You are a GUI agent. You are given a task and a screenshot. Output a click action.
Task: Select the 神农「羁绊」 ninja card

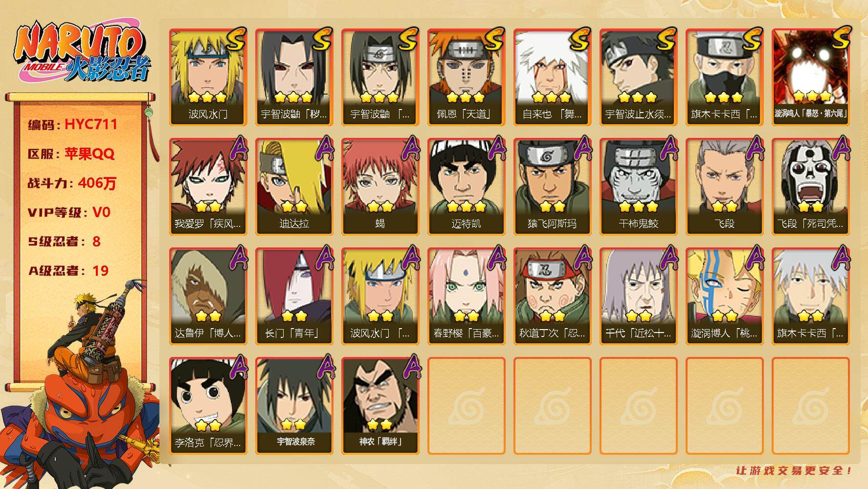pos(380,406)
